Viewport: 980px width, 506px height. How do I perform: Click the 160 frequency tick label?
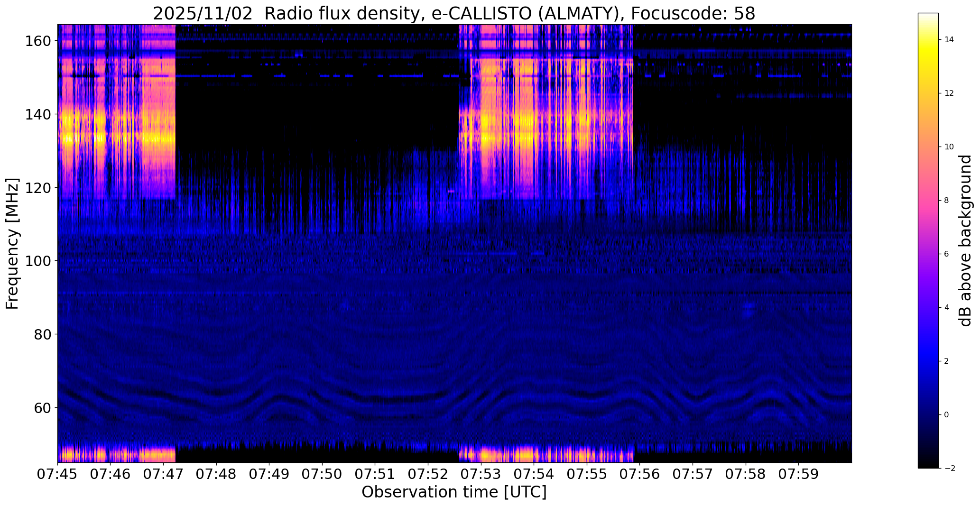tap(37, 41)
